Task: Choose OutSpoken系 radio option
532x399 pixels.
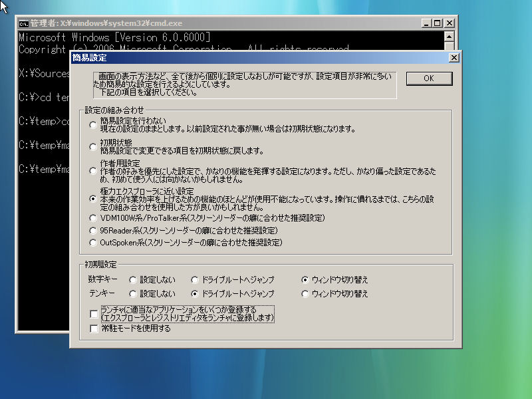Action: click(93, 243)
